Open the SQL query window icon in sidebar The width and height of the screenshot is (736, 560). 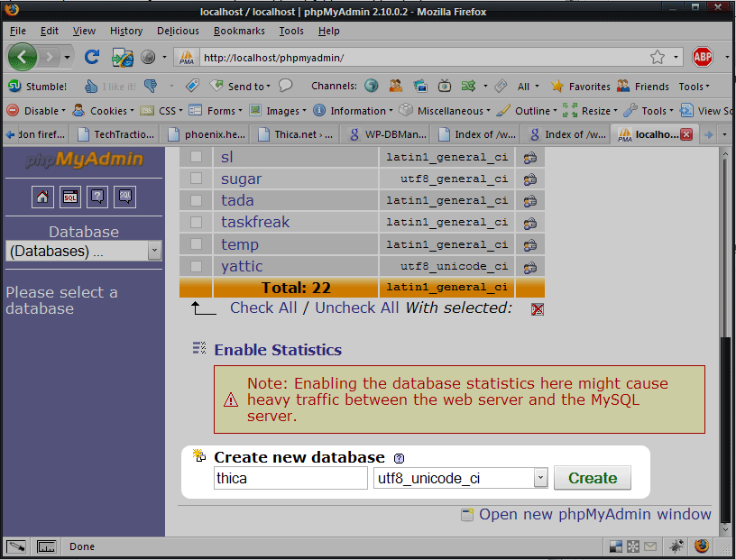[70, 197]
